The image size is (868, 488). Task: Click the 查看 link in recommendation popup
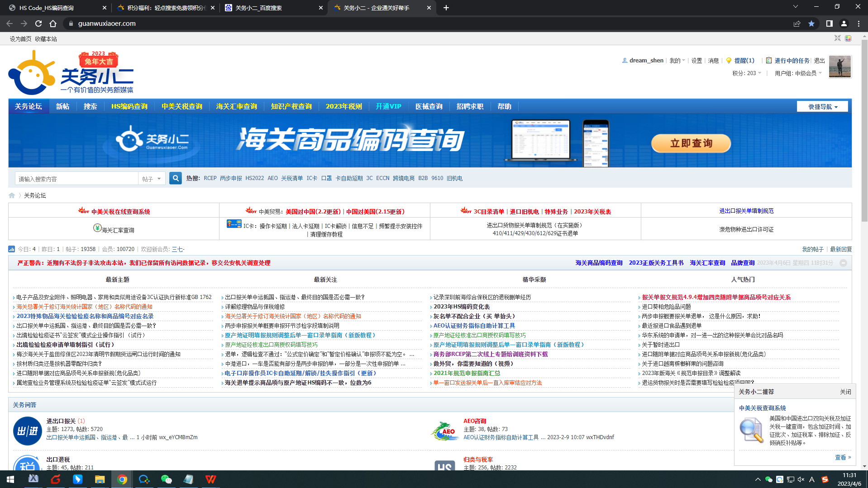tap(843, 457)
